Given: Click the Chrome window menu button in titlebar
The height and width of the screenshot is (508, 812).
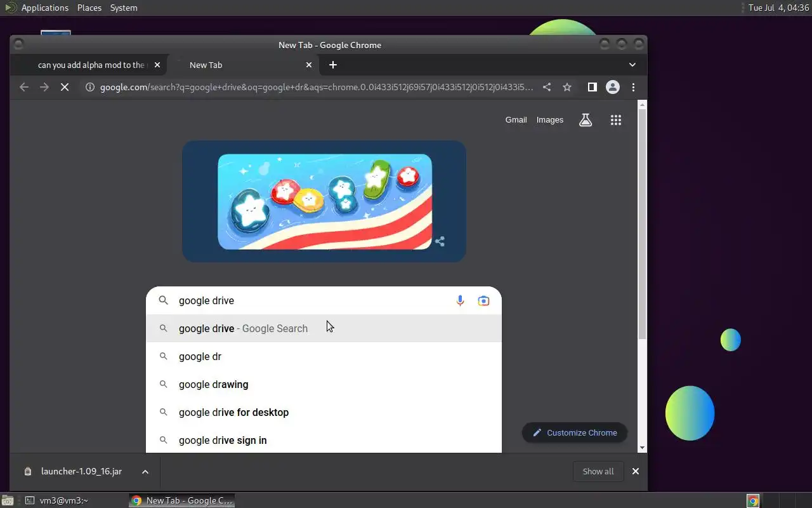Looking at the screenshot, I should click(x=18, y=44).
